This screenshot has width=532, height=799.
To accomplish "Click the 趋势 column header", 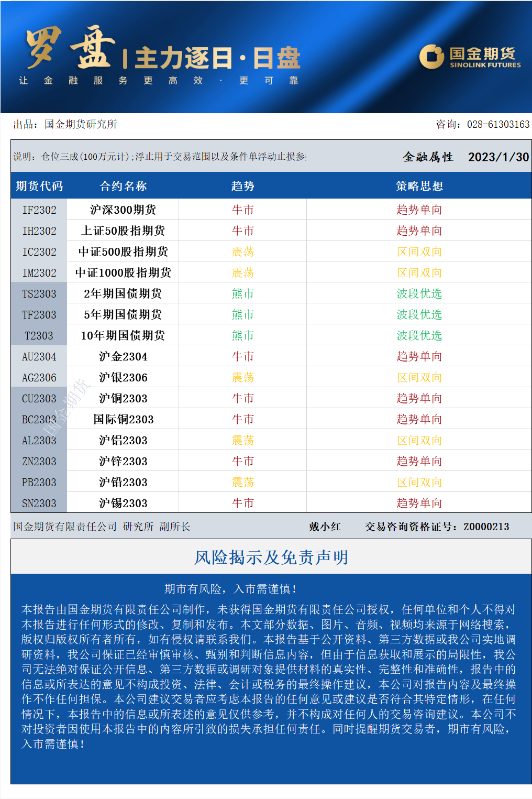I will (243, 186).
